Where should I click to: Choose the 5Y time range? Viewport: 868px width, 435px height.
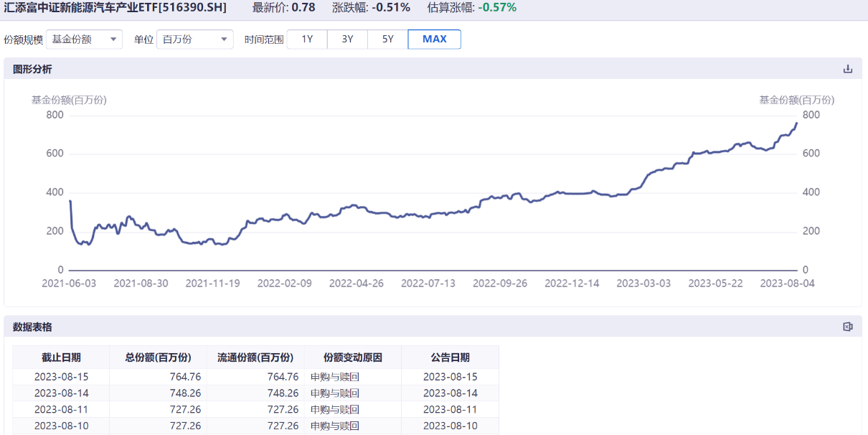pyautogui.click(x=387, y=39)
